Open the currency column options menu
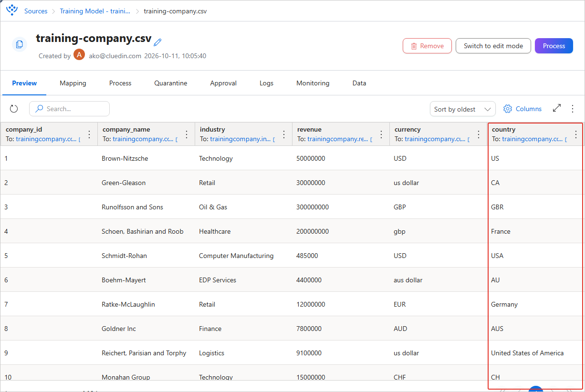Image resolution: width=585 pixels, height=392 pixels. coord(479,134)
